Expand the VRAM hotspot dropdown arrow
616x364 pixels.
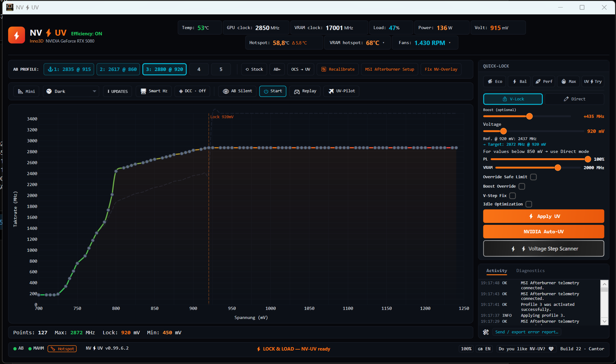tap(384, 43)
